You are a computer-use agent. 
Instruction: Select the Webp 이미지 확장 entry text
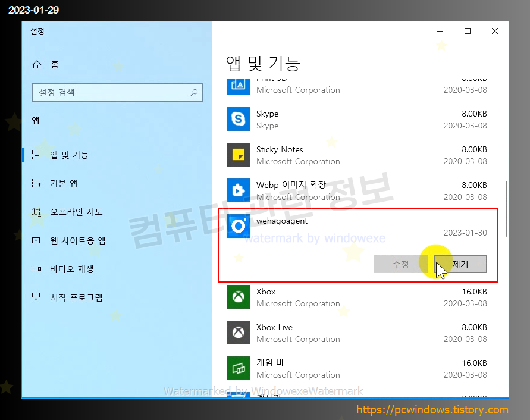(x=291, y=185)
